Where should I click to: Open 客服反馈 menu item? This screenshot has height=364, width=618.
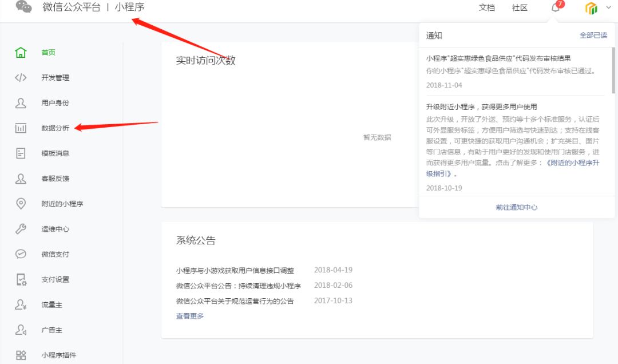[x=55, y=179]
